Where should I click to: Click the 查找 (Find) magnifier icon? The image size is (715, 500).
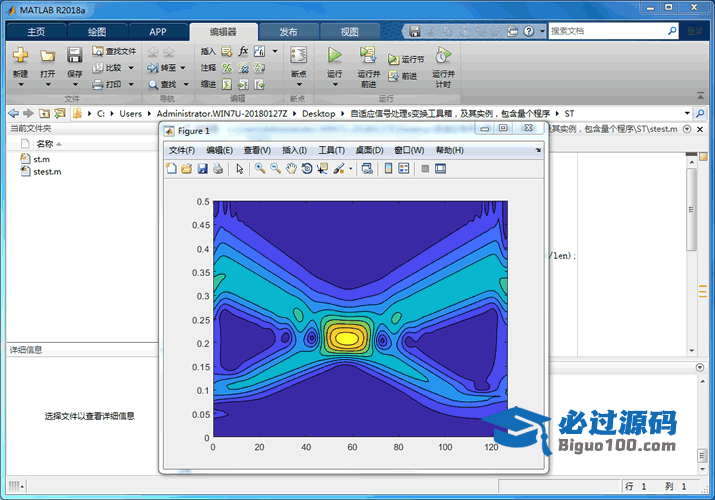point(153,85)
